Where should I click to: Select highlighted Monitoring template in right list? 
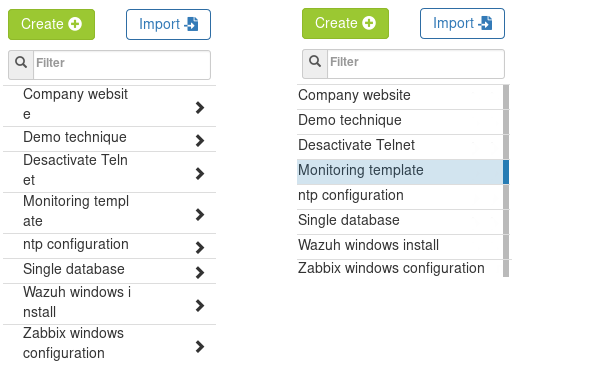tap(400, 172)
